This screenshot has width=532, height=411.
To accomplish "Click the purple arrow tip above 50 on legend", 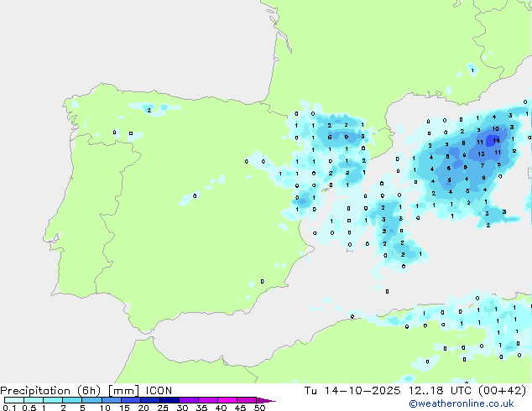I will tap(266, 400).
